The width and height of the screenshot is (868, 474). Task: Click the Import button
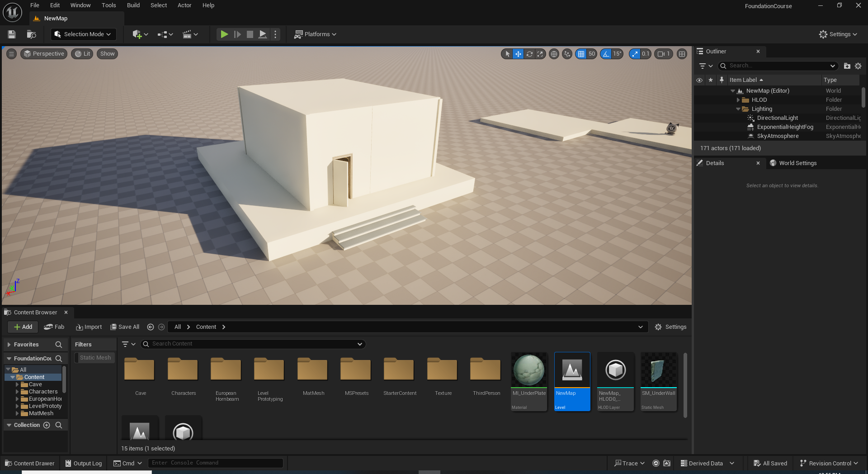click(89, 327)
